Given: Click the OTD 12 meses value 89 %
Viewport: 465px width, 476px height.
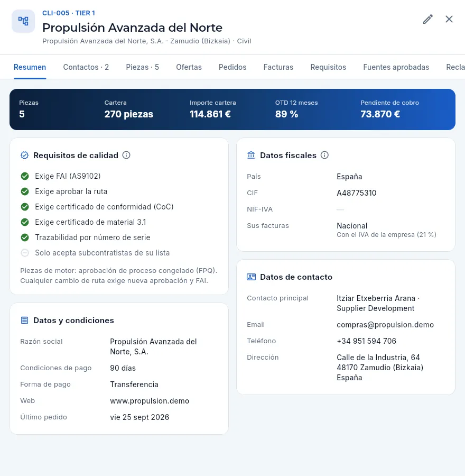Looking at the screenshot, I should coord(286,114).
